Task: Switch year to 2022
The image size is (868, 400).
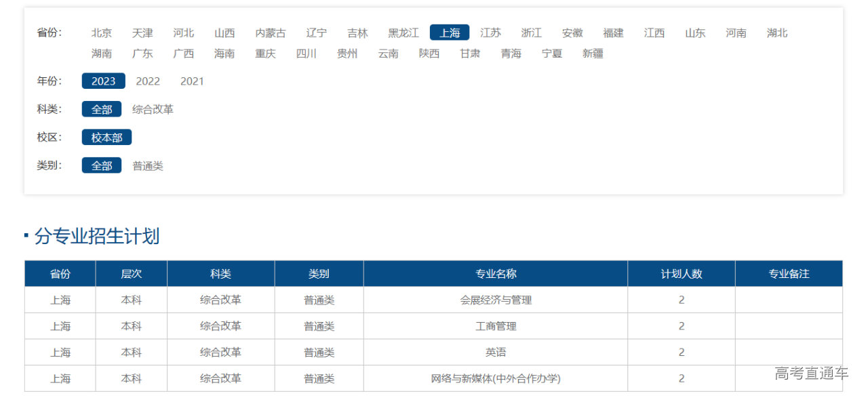Action: [148, 81]
